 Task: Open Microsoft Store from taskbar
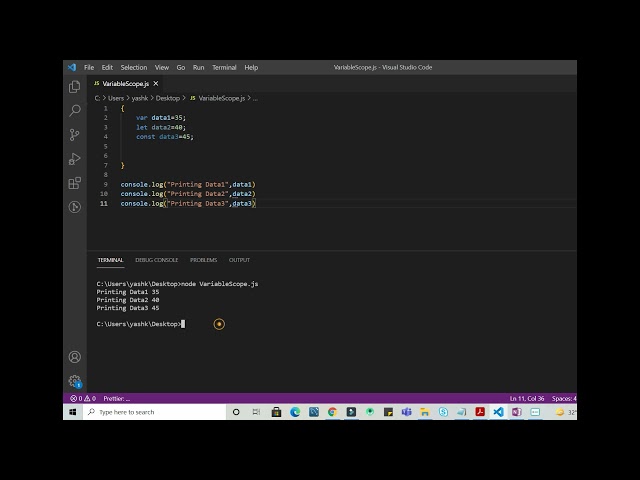point(276,412)
